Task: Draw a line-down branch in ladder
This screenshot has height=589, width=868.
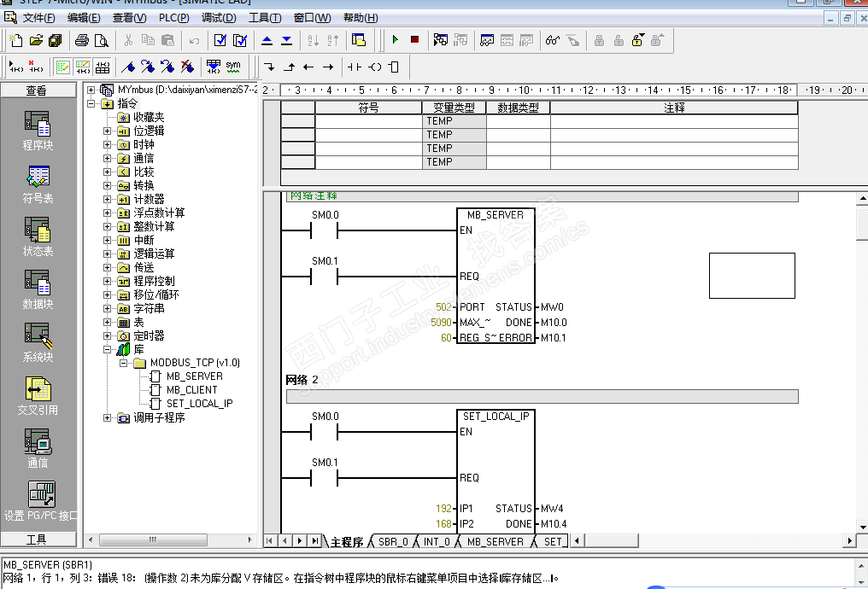Action: (x=270, y=67)
